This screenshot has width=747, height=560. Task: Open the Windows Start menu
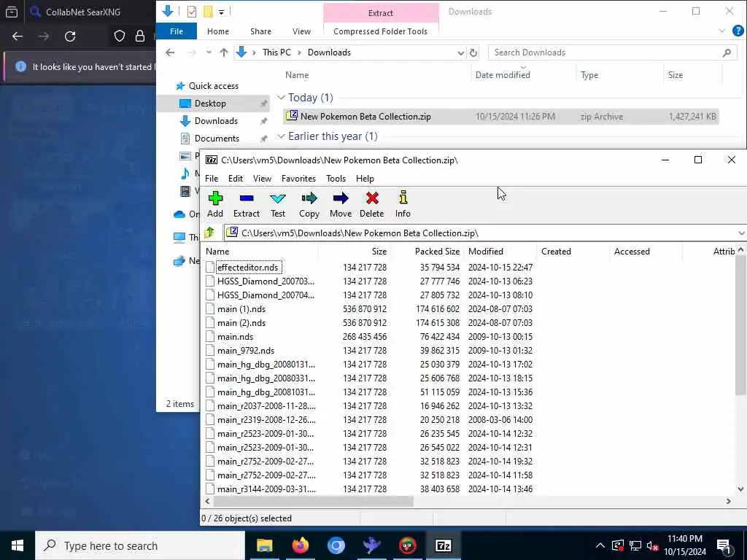[x=18, y=545]
